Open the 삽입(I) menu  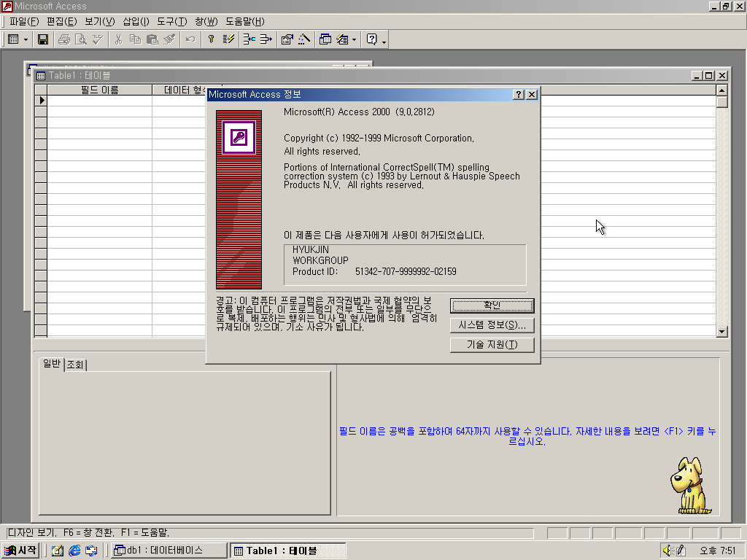(x=136, y=21)
